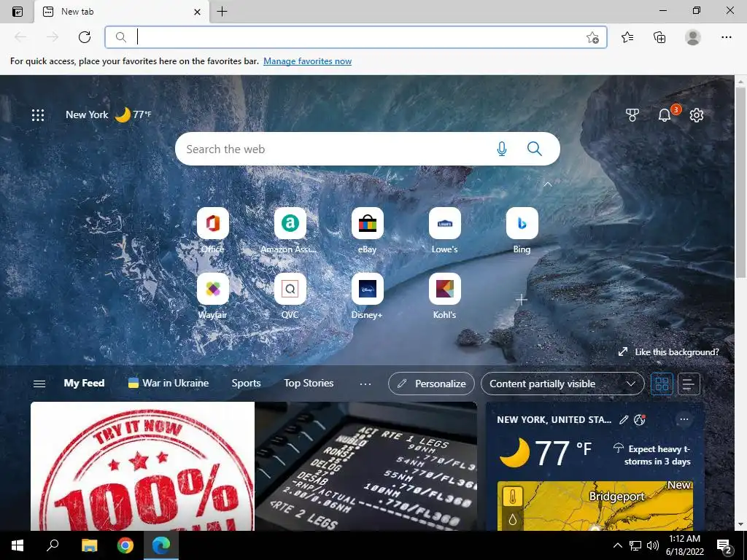Select the precipitation droplet map layer icon
Image resolution: width=747 pixels, height=560 pixels.
click(x=513, y=520)
